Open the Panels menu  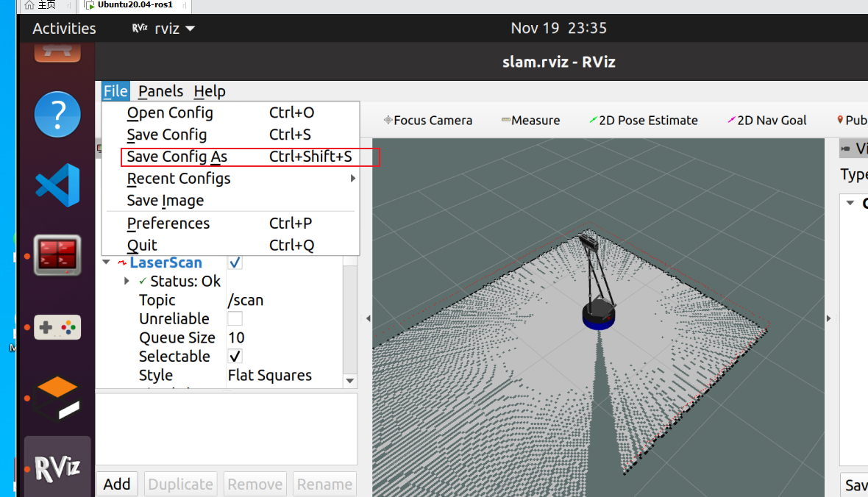pos(160,91)
